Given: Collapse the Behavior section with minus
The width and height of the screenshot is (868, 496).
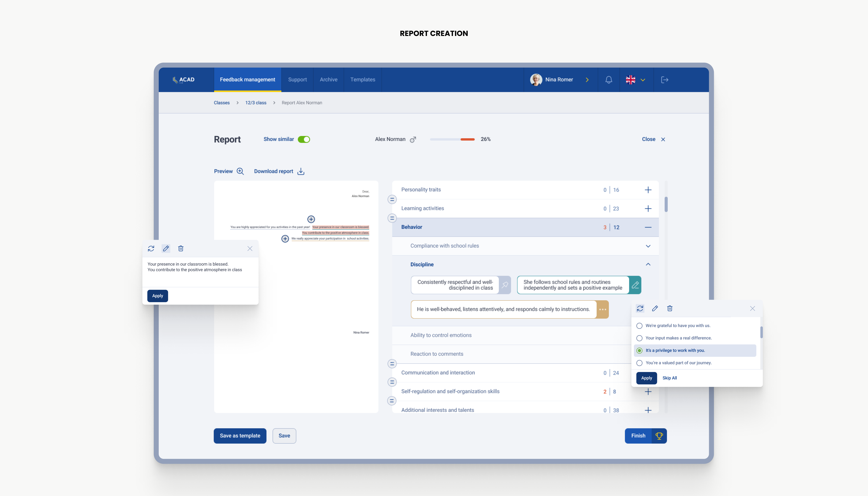Looking at the screenshot, I should [648, 227].
